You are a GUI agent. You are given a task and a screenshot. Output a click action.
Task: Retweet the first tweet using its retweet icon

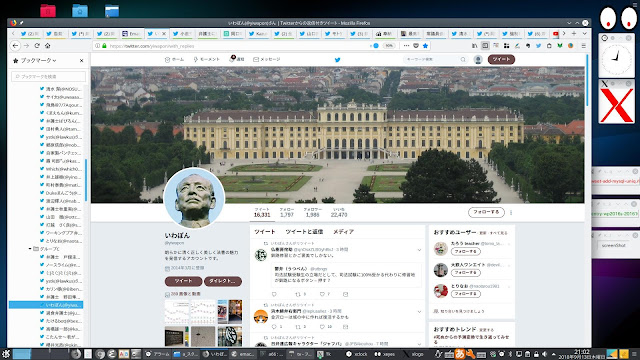298,294
